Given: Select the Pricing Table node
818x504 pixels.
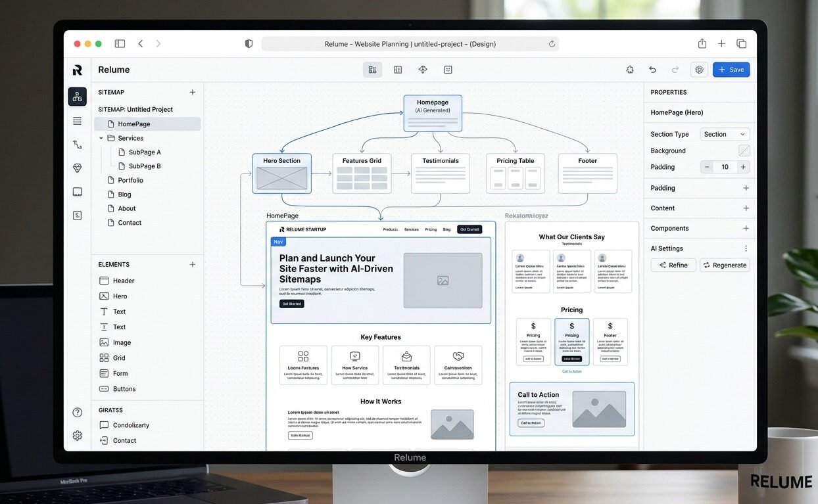Looking at the screenshot, I should tap(516, 173).
